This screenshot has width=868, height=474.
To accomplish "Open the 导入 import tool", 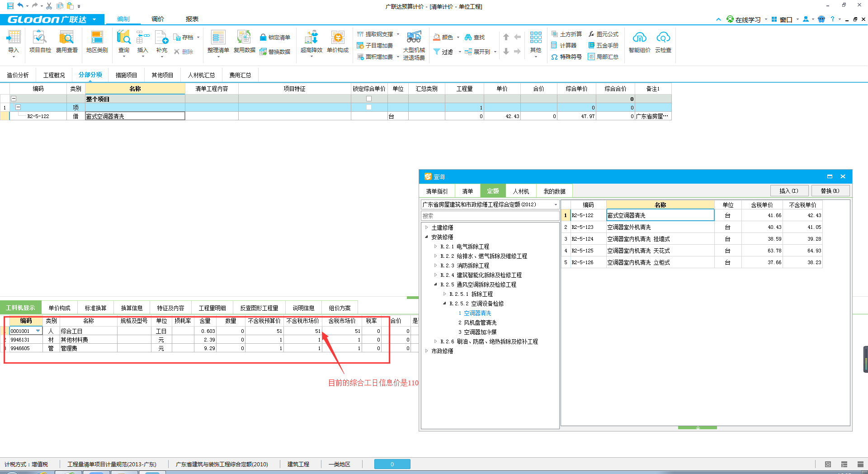I will tap(14, 42).
